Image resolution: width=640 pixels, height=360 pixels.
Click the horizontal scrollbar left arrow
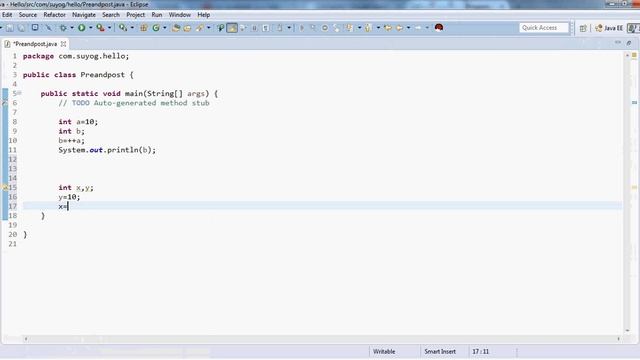(x=26, y=338)
